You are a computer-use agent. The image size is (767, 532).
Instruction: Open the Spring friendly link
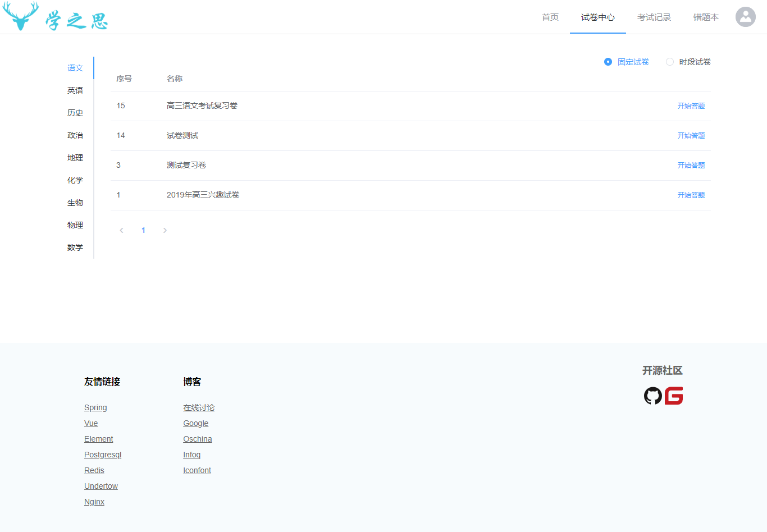[95, 407]
